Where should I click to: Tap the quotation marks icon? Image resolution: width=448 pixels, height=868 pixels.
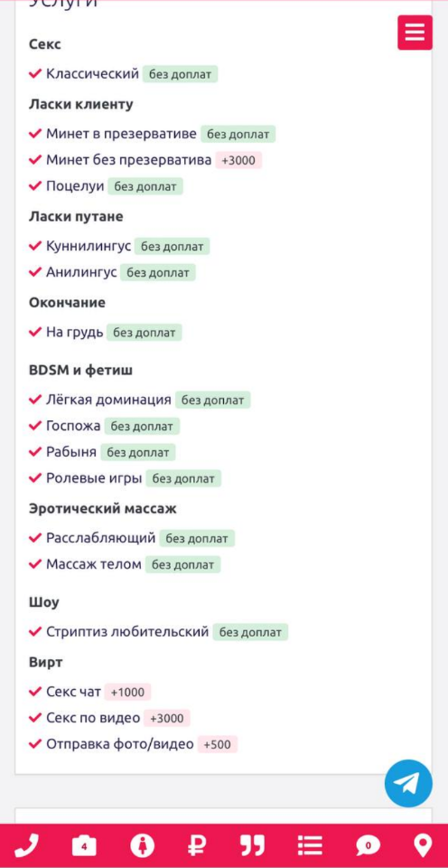pos(252,846)
